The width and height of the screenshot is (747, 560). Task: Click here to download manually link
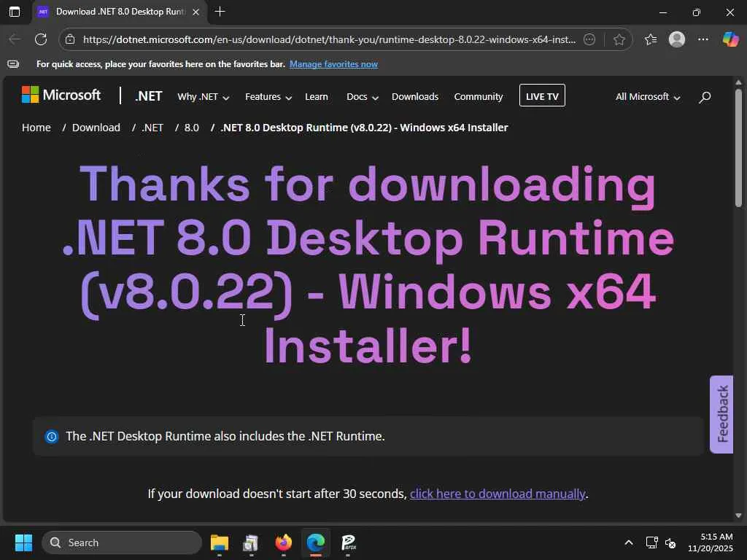(498, 494)
